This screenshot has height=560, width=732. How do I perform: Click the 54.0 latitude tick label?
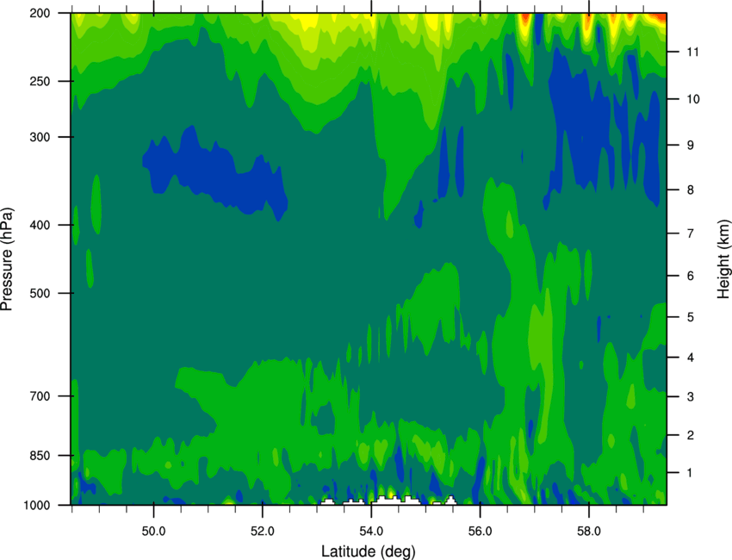point(371,532)
